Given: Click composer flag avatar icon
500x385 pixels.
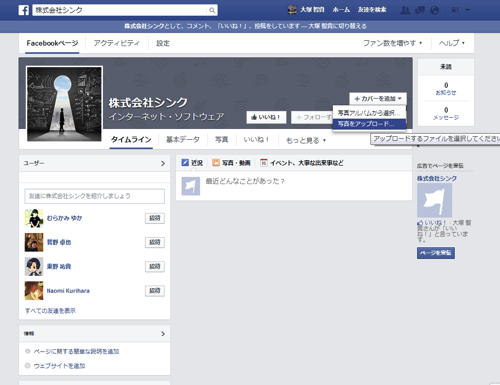Looking at the screenshot, I should click(191, 186).
